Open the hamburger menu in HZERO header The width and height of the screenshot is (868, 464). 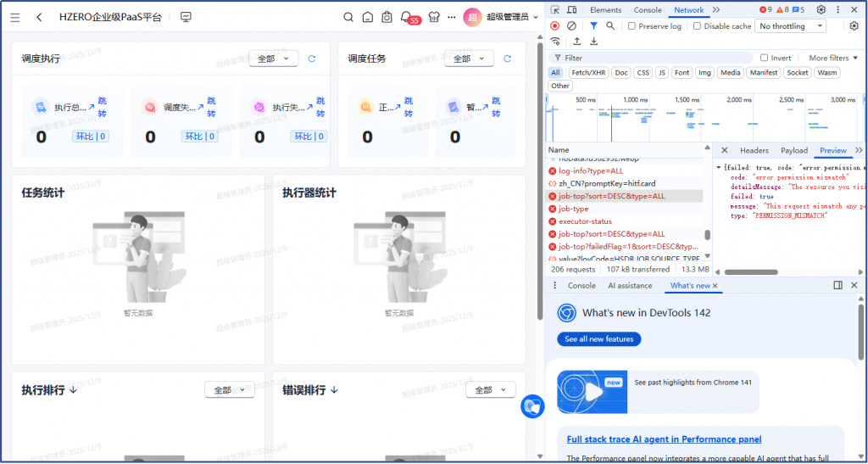pos(15,17)
